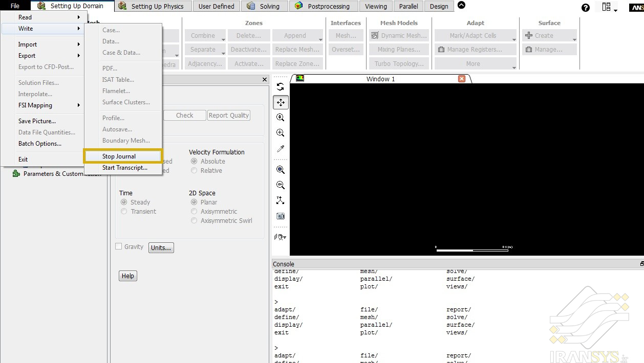644x363 pixels.
Task: Click the help question mark icon
Action: (x=586, y=8)
